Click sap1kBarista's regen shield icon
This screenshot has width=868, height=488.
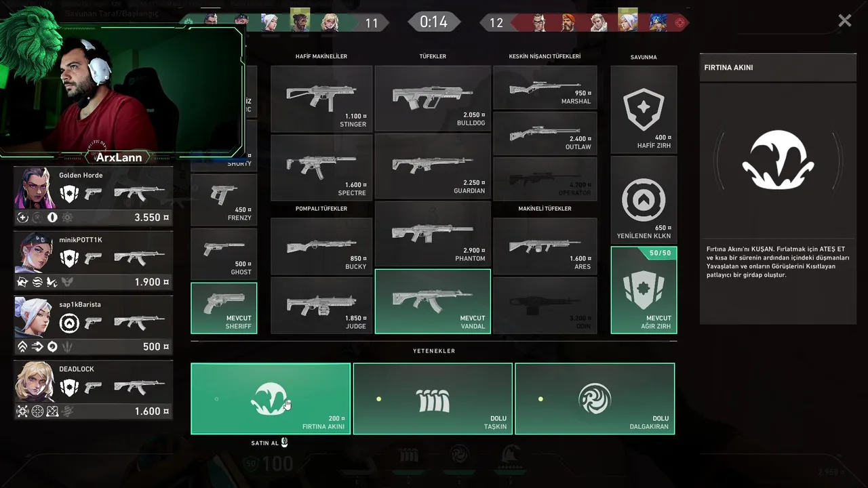pos(69,323)
